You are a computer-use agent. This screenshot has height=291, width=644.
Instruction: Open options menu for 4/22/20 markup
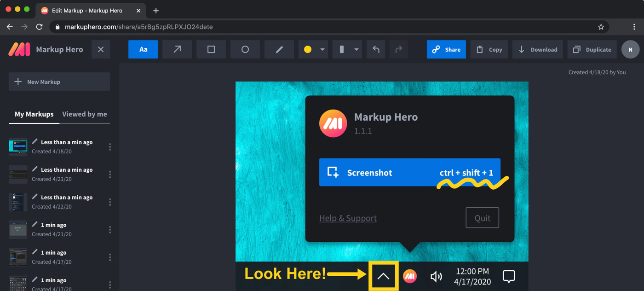tap(110, 202)
